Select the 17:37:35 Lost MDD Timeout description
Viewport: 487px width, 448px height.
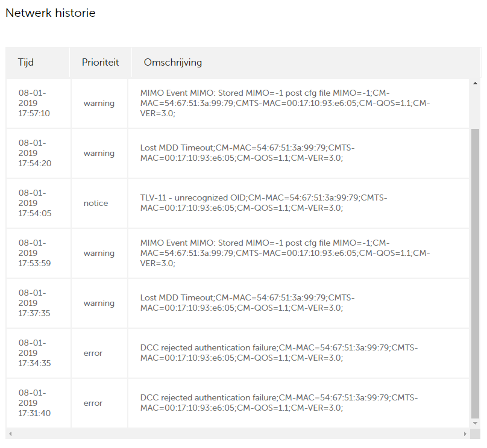coord(247,303)
